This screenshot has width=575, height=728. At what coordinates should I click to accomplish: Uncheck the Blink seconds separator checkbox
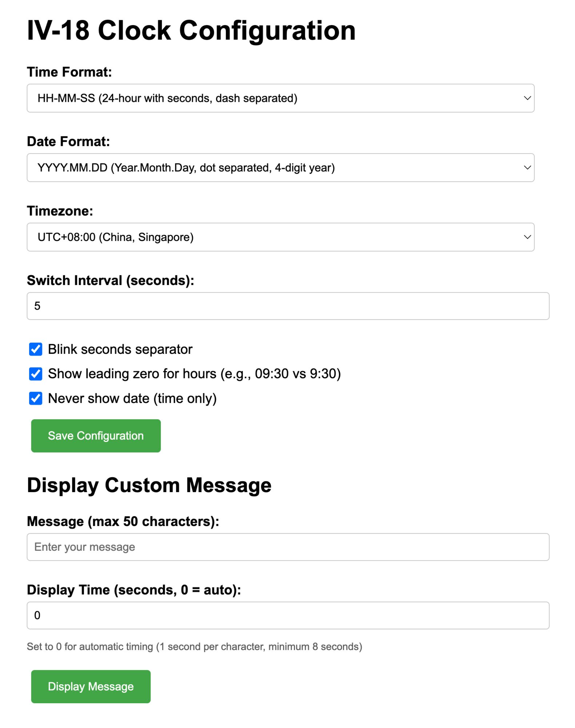36,349
